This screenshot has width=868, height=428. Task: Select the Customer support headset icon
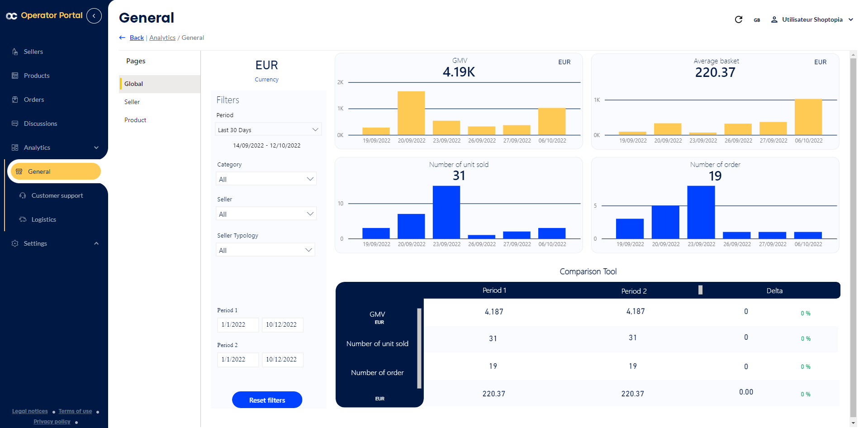22,195
